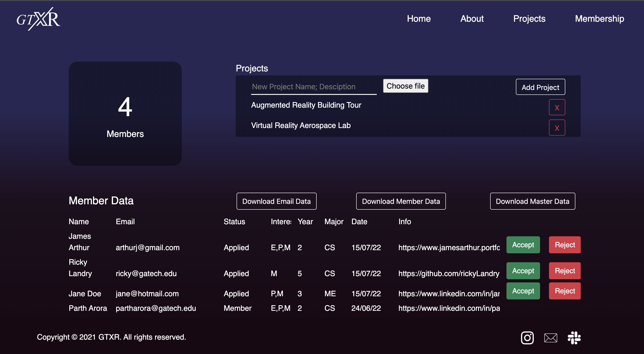Click the Choose file button
The width and height of the screenshot is (644, 354).
405,86
